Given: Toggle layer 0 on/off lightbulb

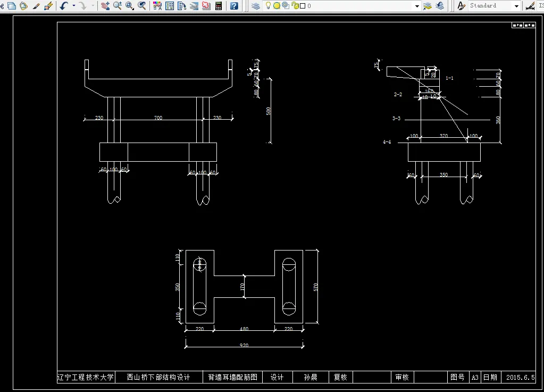Looking at the screenshot, I should click(268, 5).
